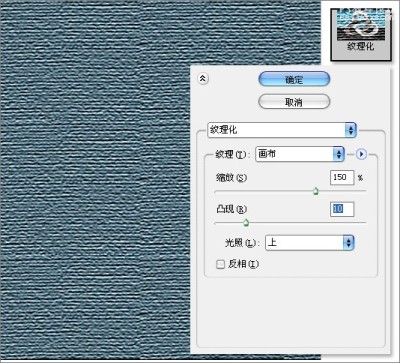Screen dimensions: 400x363
Task: Click the 缩放 slider handle
Action: [316, 191]
